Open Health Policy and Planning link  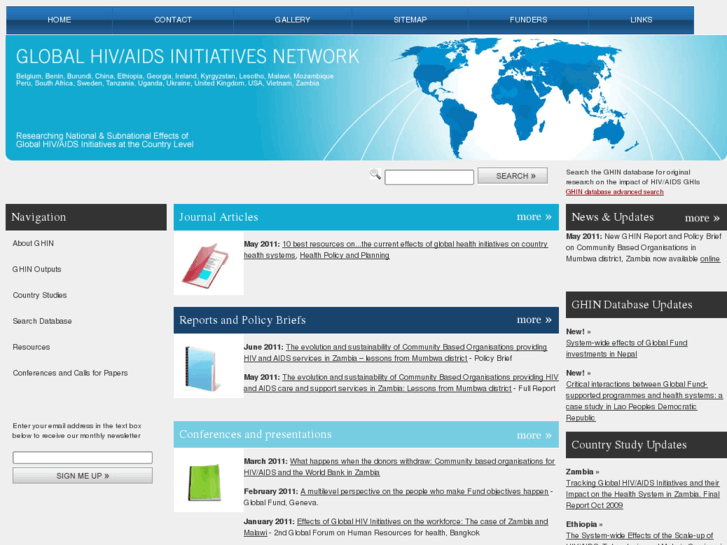click(344, 256)
